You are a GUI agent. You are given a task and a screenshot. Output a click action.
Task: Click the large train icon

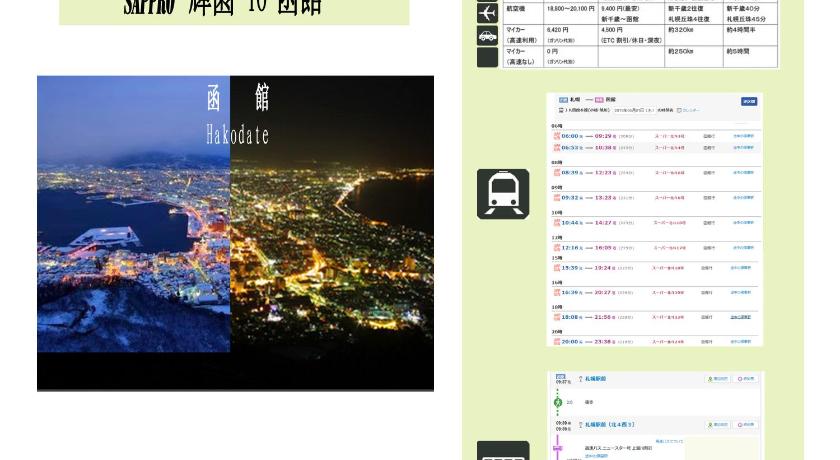502,194
